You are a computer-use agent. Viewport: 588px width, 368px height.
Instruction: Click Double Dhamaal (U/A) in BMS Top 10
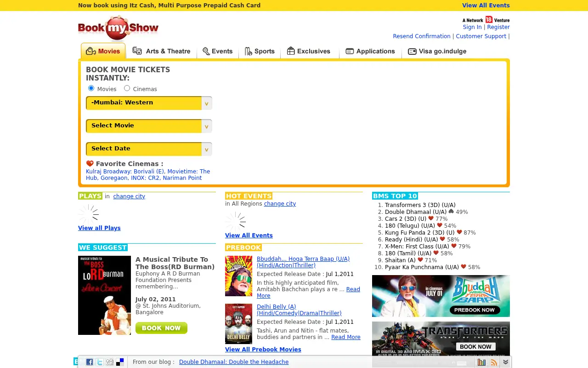click(x=416, y=212)
